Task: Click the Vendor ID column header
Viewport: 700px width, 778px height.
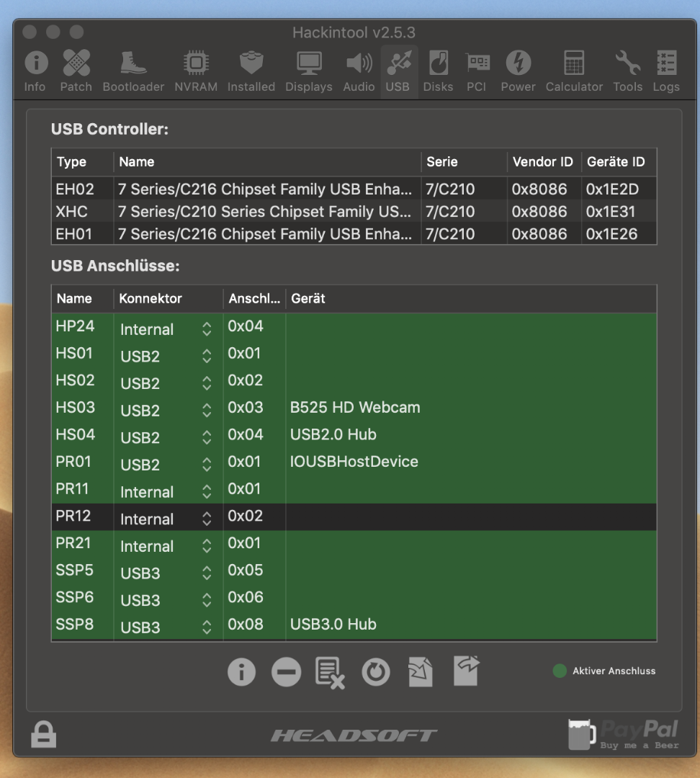Action: pos(542,162)
